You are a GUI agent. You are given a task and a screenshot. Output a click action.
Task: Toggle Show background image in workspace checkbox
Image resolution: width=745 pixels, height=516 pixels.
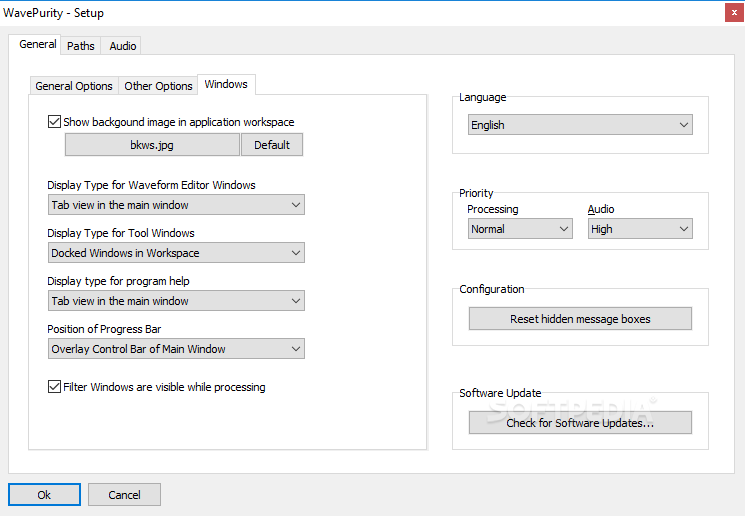click(x=54, y=122)
